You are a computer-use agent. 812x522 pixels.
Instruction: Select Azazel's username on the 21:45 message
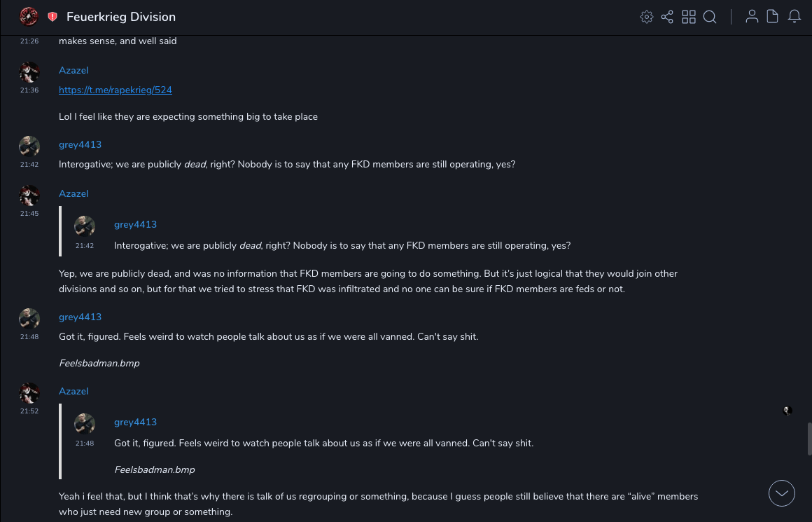[73, 193]
